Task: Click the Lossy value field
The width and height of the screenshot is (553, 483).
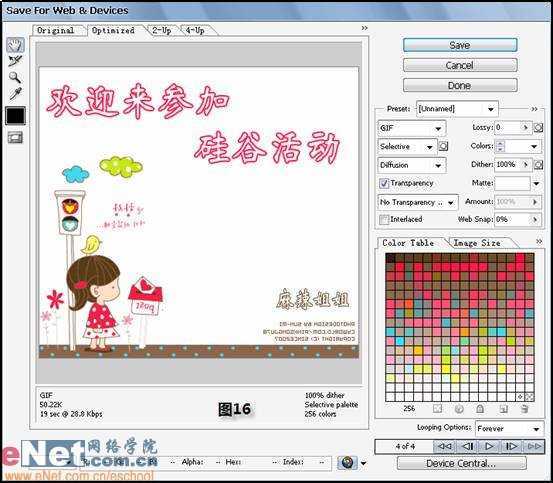Action: (x=508, y=127)
